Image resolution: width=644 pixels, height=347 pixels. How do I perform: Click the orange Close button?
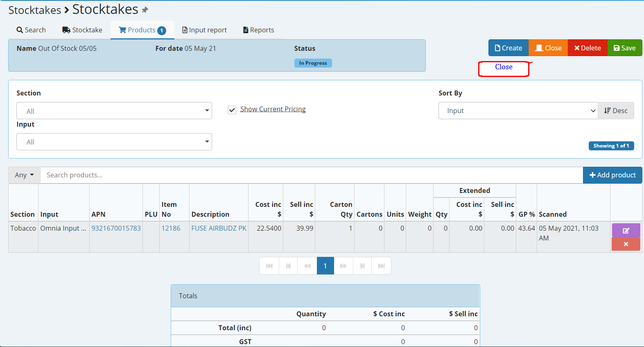pos(548,48)
